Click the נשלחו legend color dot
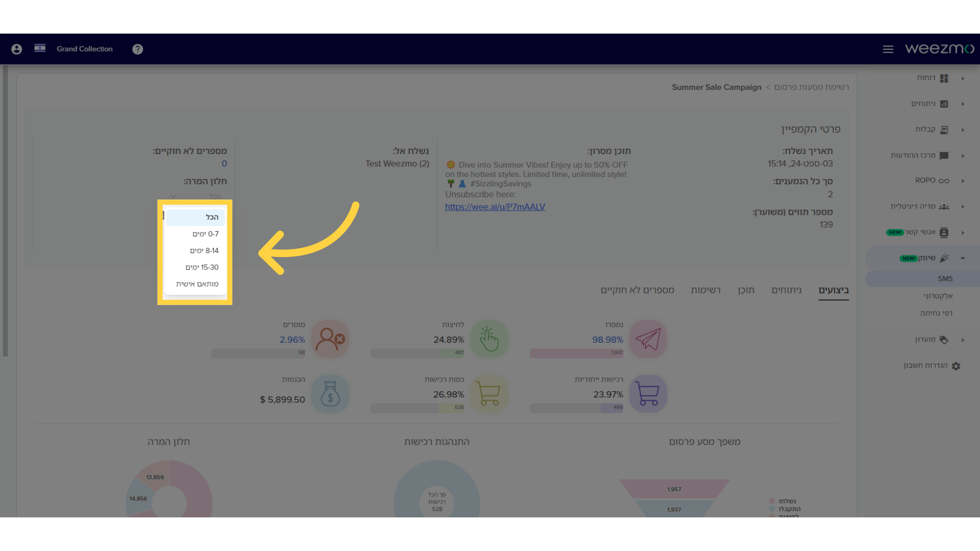The height and width of the screenshot is (551, 980). pos(772,501)
